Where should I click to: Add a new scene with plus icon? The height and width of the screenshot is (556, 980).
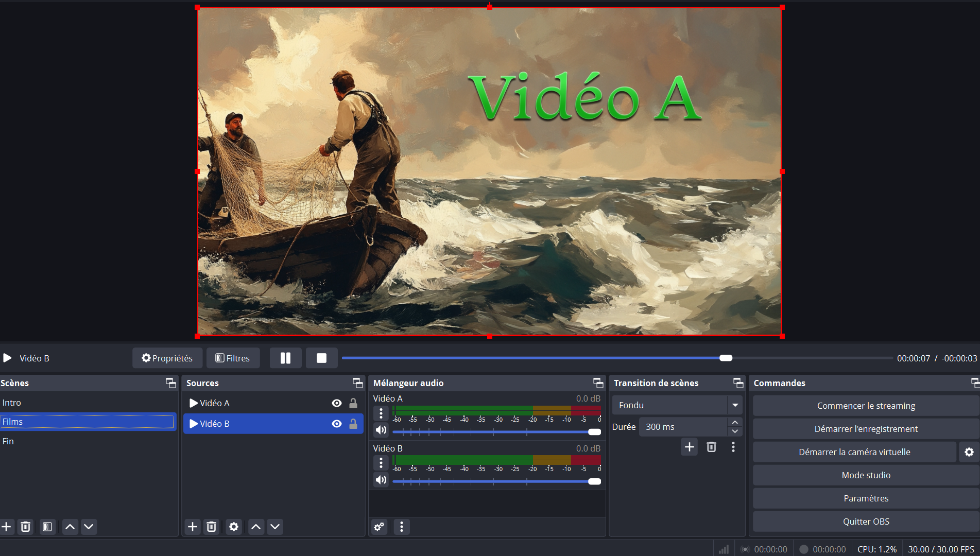click(7, 527)
